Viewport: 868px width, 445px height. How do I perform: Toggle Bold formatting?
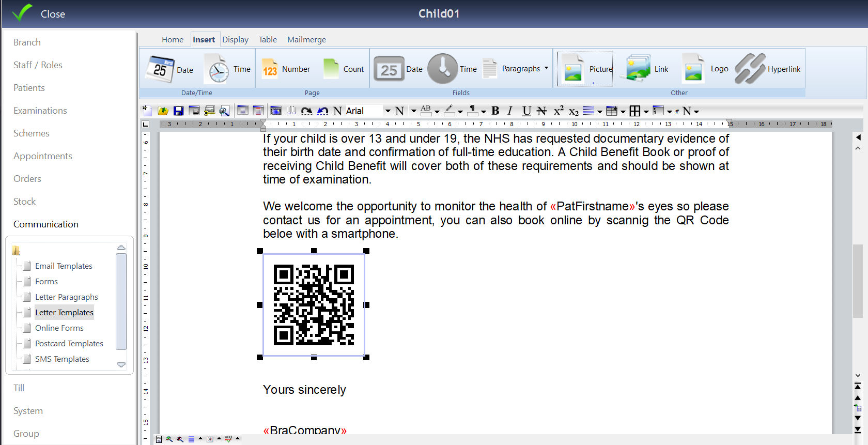pos(495,111)
